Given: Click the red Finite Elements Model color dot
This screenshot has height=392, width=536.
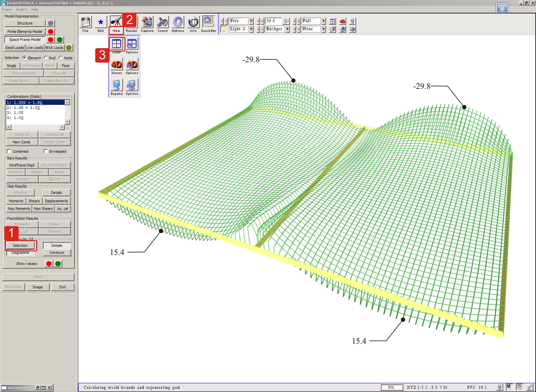Looking at the screenshot, I should click(51, 32).
